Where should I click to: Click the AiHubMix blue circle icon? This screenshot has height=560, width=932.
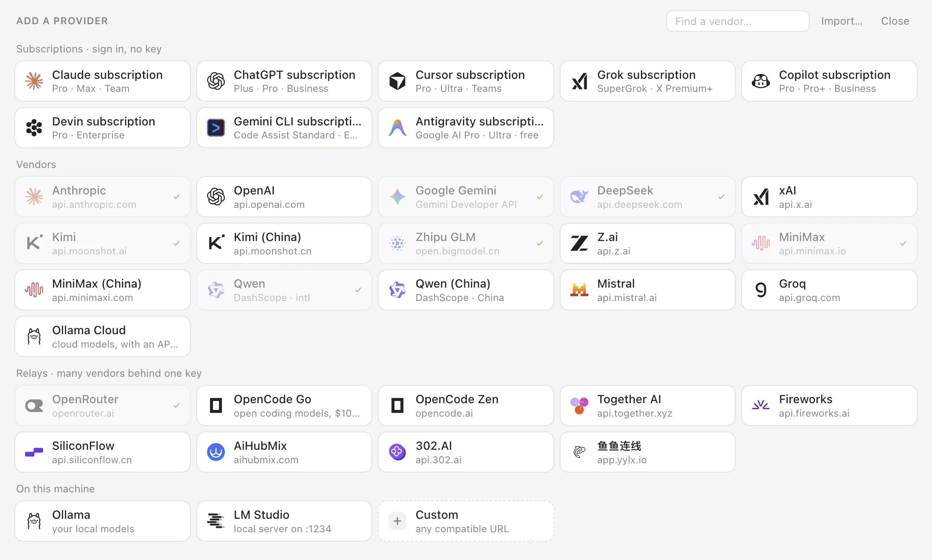(x=216, y=452)
